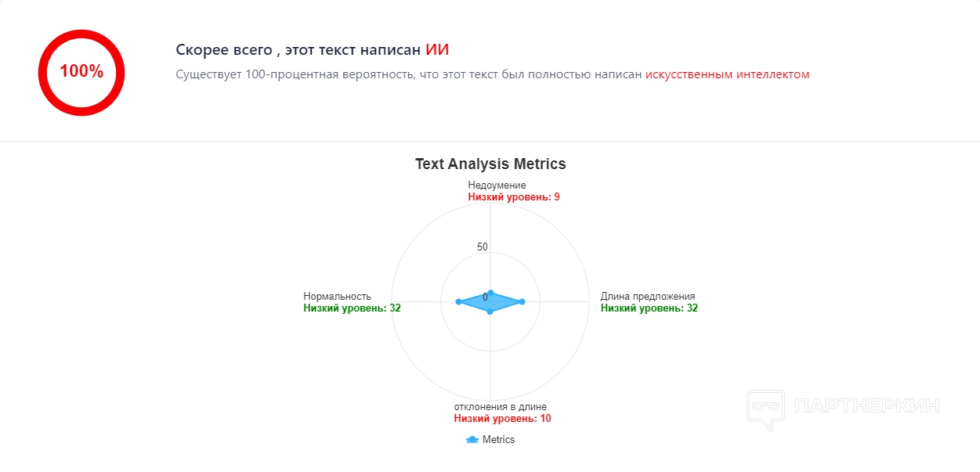
Task: Click the "Нормальность" axis label
Action: click(337, 296)
